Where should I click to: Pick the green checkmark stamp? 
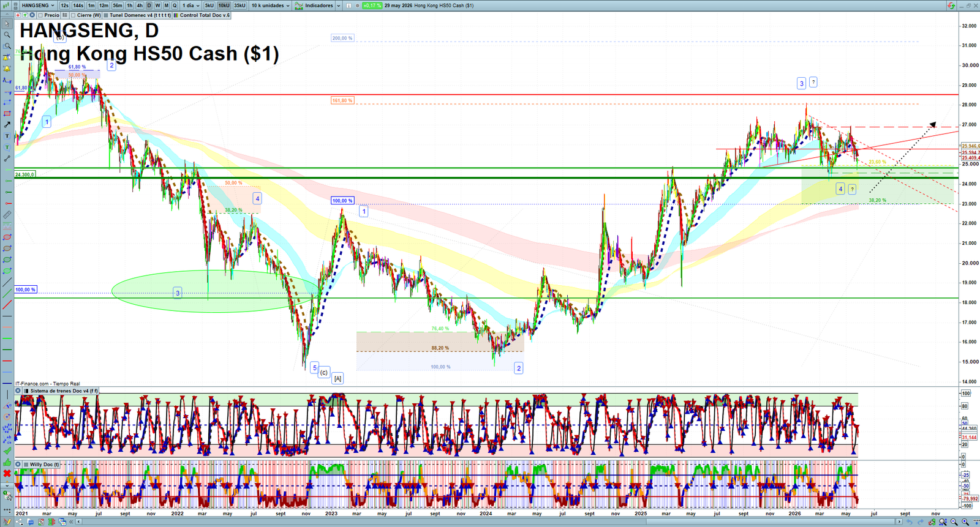tap(7, 450)
